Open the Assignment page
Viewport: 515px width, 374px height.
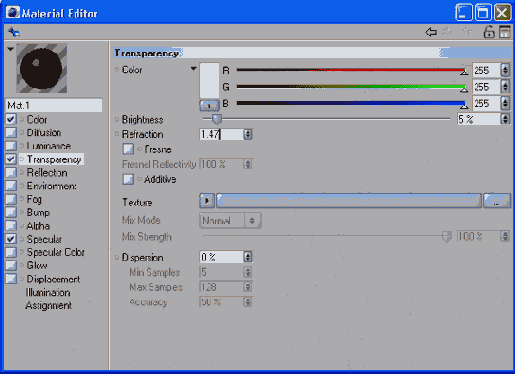pos(49,305)
